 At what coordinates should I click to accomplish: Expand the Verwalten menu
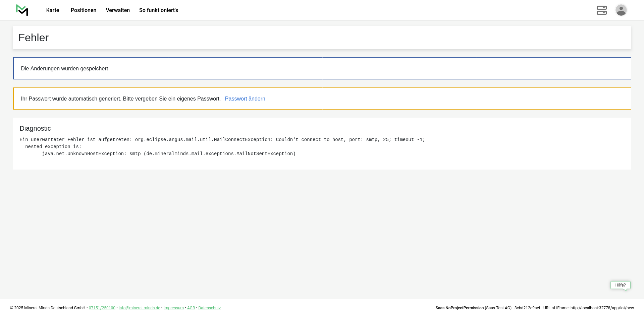click(118, 10)
